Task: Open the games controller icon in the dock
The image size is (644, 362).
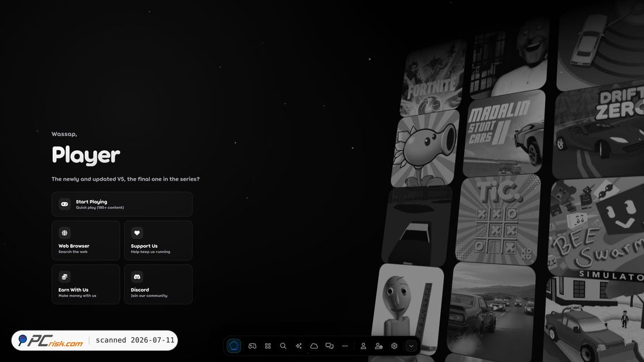Action: [252, 346]
